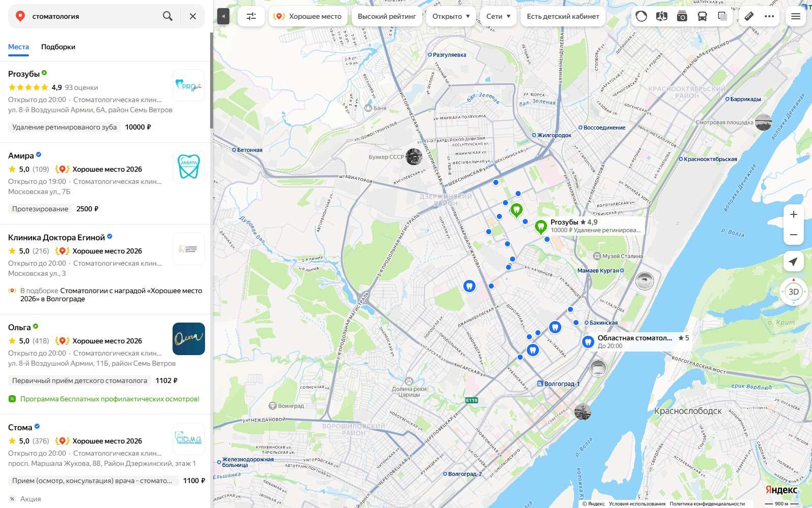Image resolution: width=812 pixels, height=508 pixels.
Task: Click the Prozuby green verified badge
Action: click(44, 73)
